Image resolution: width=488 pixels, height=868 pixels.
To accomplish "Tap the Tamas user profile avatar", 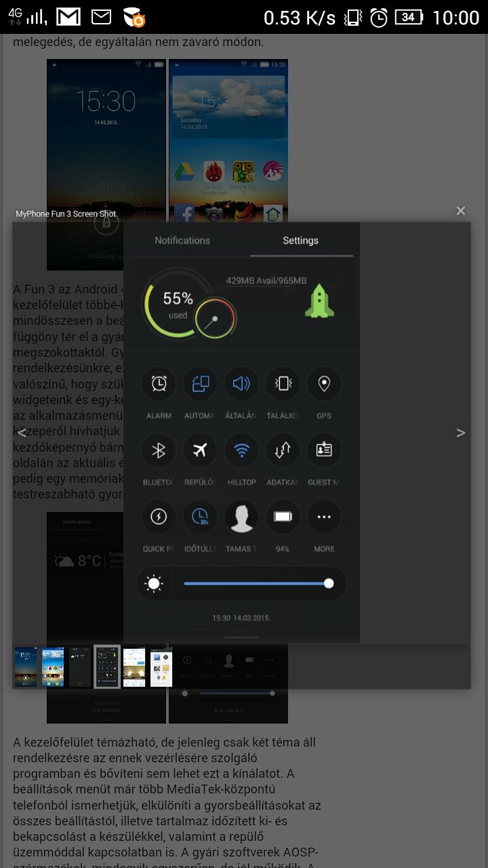I will tap(241, 517).
